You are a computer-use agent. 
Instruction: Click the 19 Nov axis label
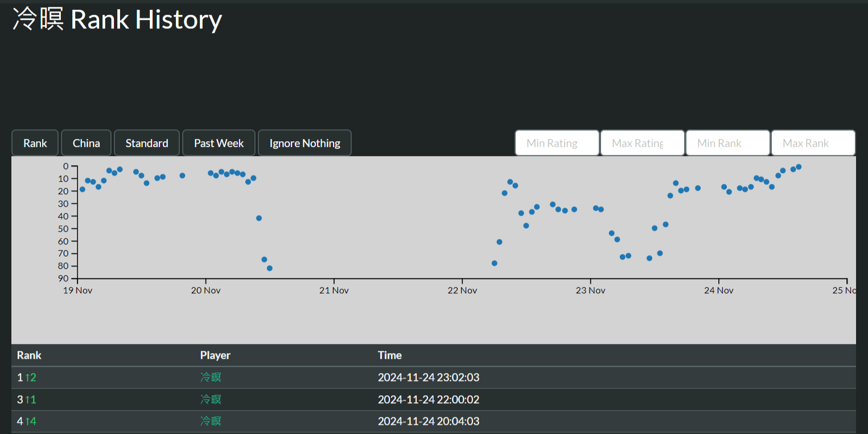coord(77,290)
